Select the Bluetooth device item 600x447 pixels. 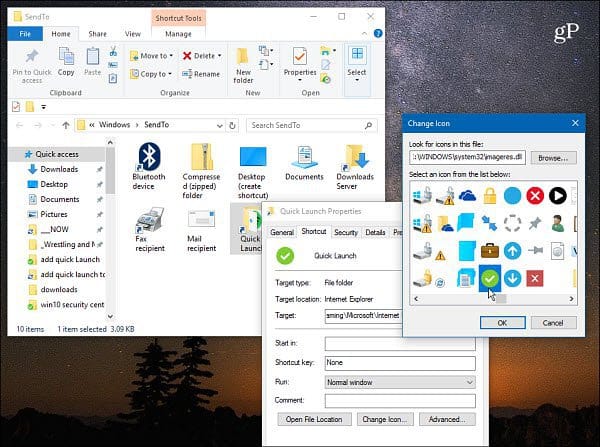coord(148,166)
